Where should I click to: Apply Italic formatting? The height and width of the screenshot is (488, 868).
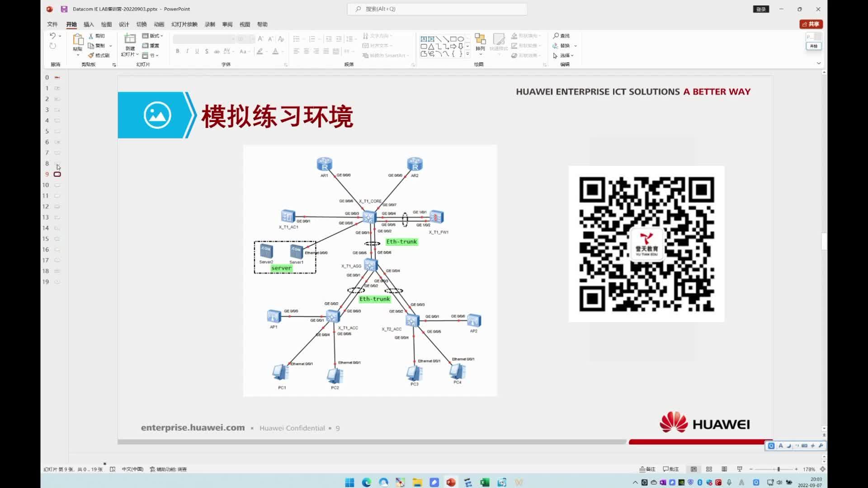pos(187,51)
